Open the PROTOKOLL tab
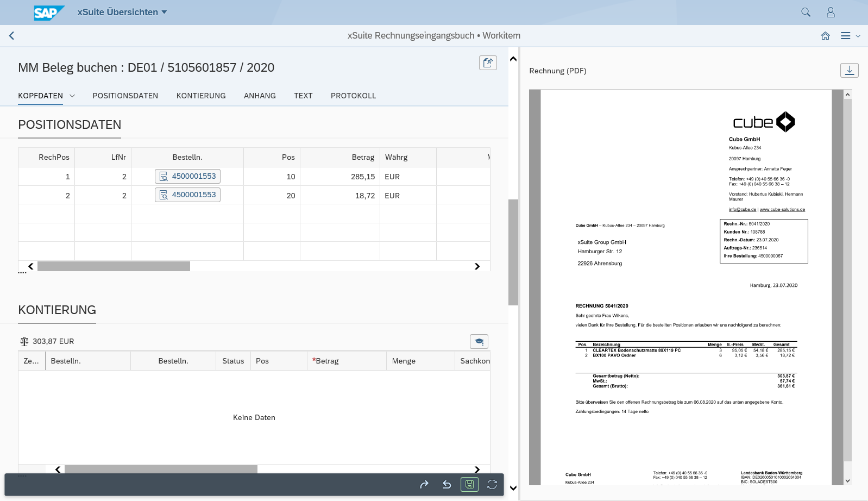The image size is (868, 501). (x=353, y=96)
